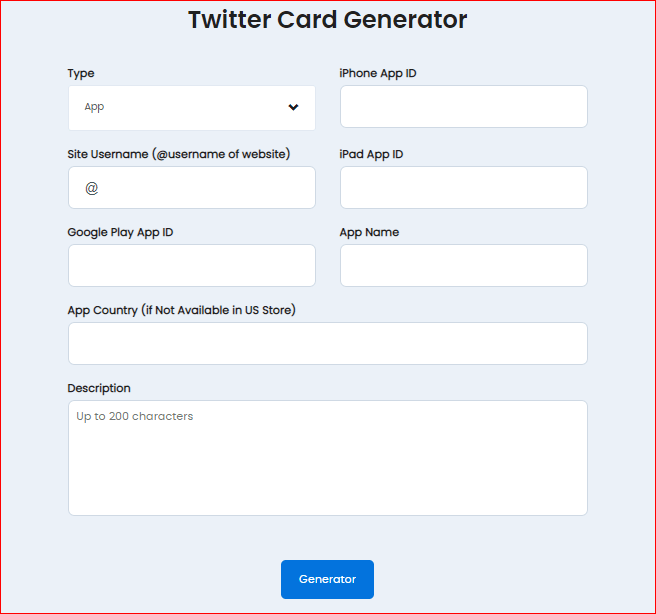This screenshot has width=656, height=614.
Task: Click the Type dropdown chevron arrow
Action: [x=293, y=107]
